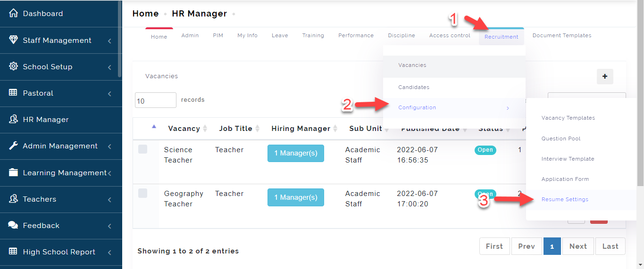Choose Candidates from Recruitment dropdown
This screenshot has height=269, width=644.
coord(454,88)
